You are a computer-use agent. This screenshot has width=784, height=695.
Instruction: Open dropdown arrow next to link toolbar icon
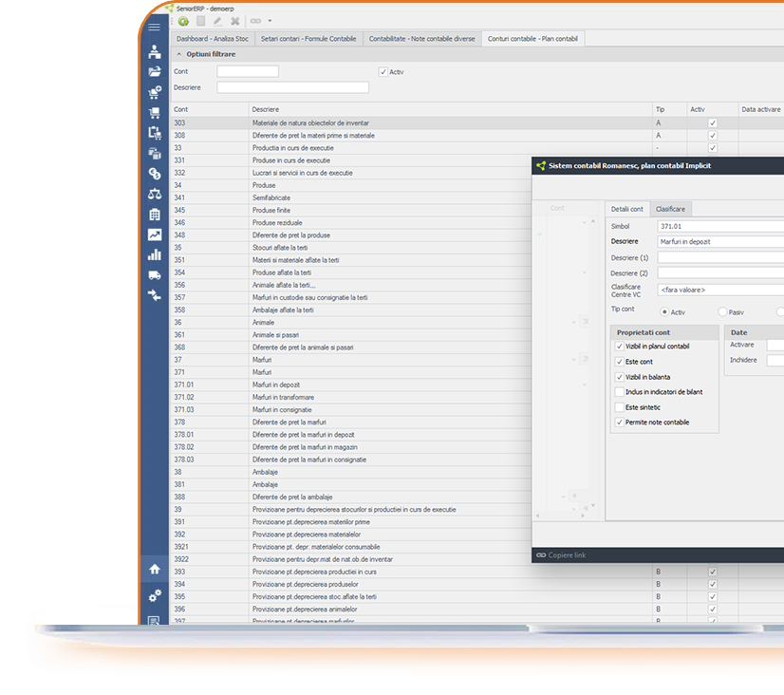(270, 21)
